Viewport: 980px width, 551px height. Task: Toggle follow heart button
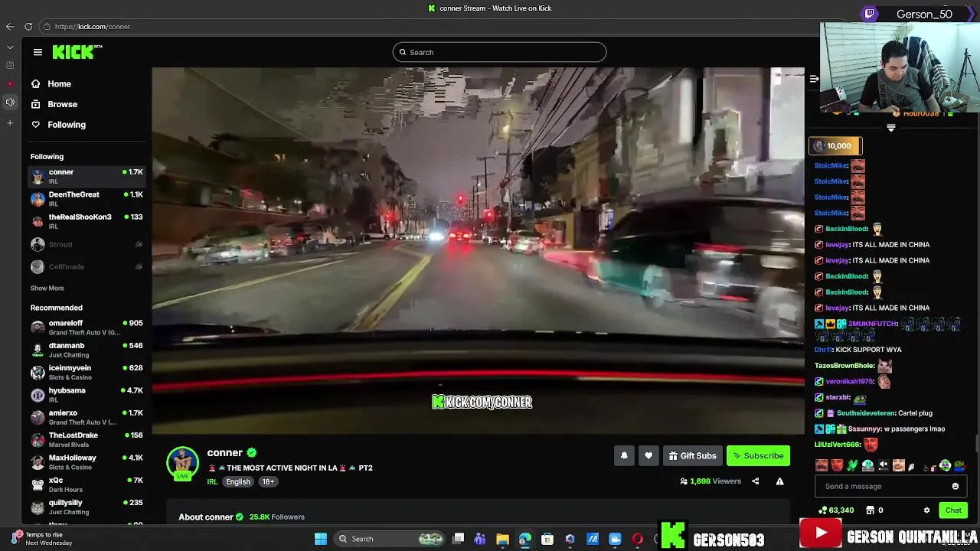coord(648,455)
